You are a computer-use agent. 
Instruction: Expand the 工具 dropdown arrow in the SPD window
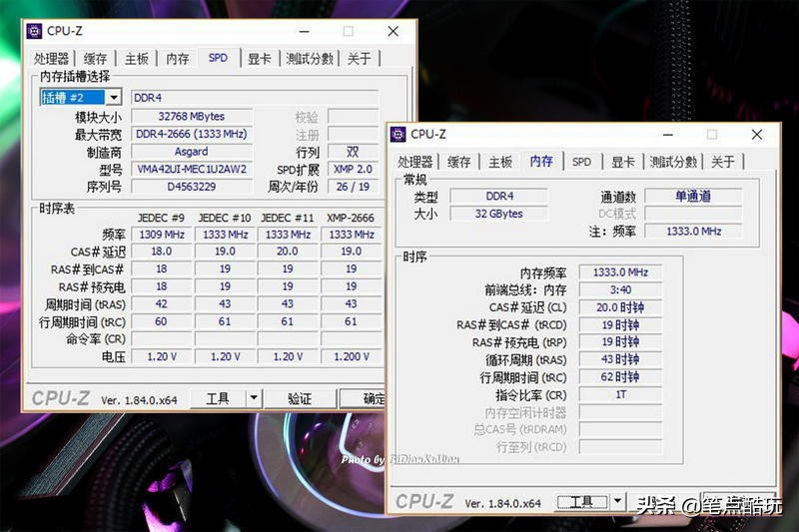pyautogui.click(x=254, y=398)
